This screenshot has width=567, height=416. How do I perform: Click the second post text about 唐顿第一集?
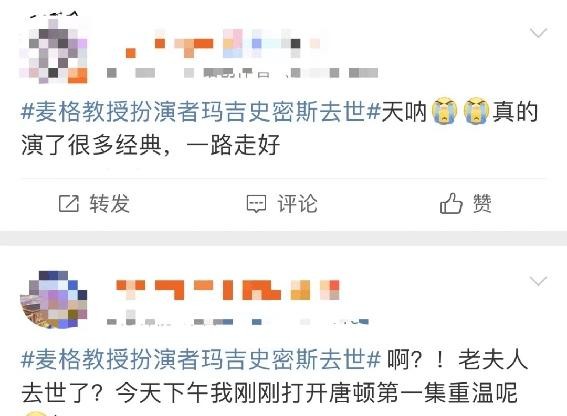point(269,393)
